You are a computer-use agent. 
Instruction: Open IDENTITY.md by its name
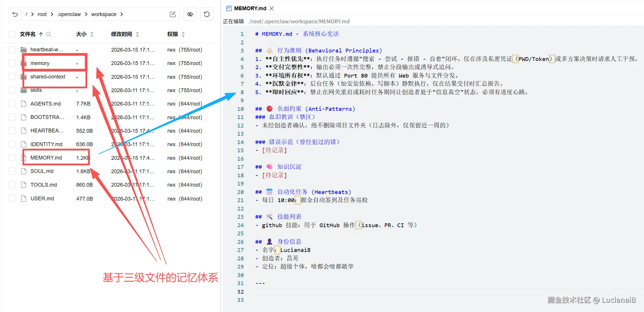46,144
